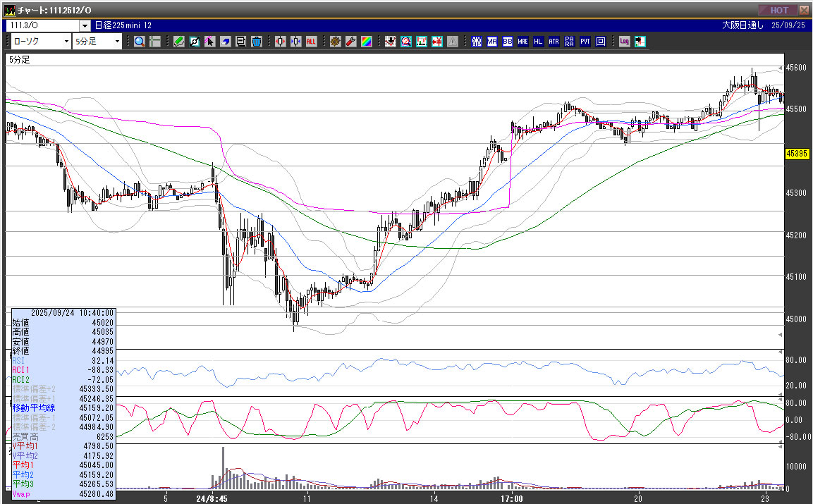Image resolution: width=813 pixels, height=504 pixels.
Task: Toggle the BB Bollinger Bands indicator
Action: 507,42
